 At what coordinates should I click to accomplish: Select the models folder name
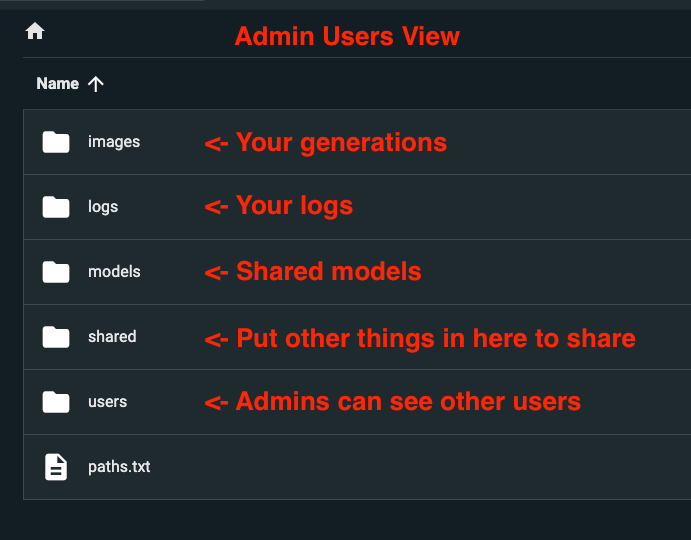pos(114,272)
